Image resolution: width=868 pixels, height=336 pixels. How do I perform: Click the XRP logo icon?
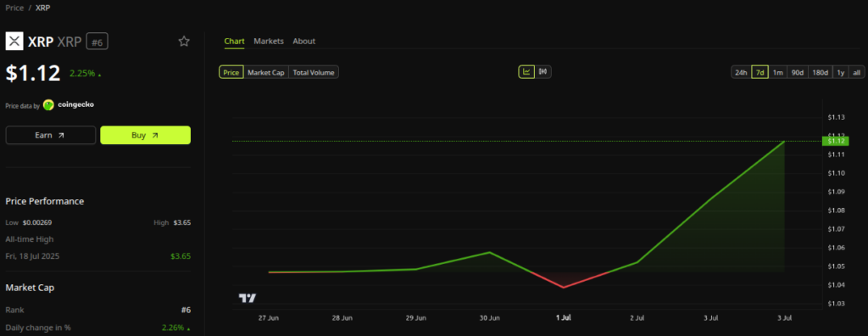click(14, 41)
